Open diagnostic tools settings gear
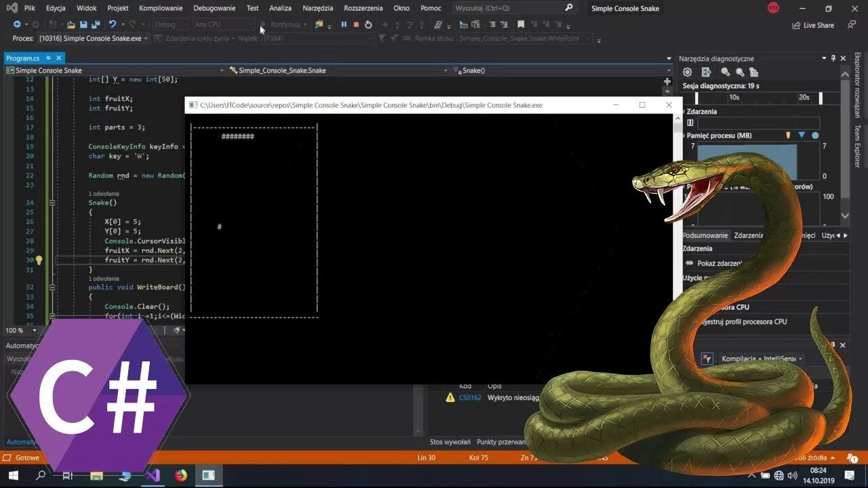This screenshot has height=488, width=868. tap(688, 72)
